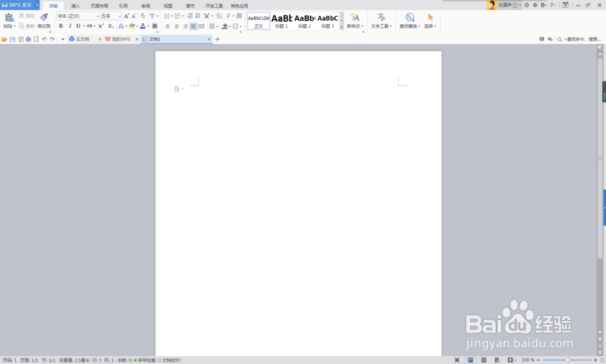Image resolution: width=606 pixels, height=364 pixels.
Task: Open the 审阅 review tab
Action: pos(145,5)
